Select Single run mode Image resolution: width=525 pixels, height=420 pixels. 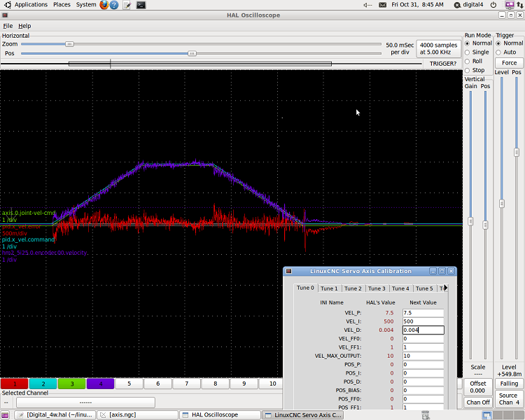coord(468,52)
